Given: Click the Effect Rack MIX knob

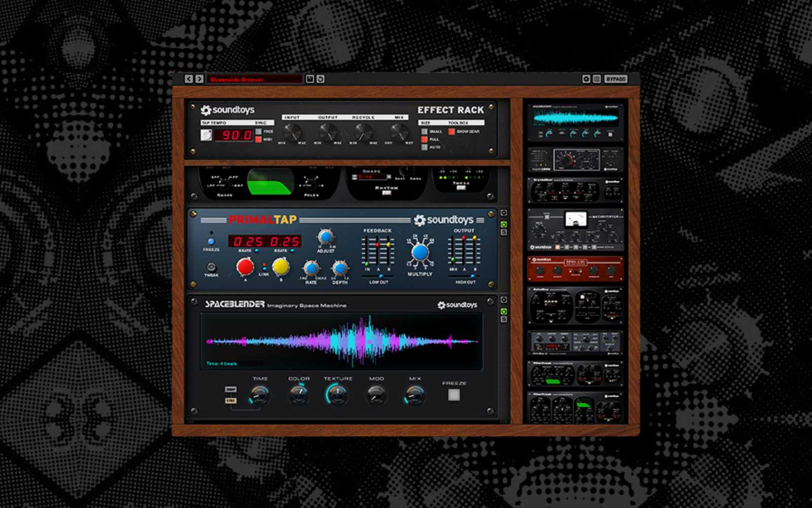Looking at the screenshot, I should (x=399, y=132).
